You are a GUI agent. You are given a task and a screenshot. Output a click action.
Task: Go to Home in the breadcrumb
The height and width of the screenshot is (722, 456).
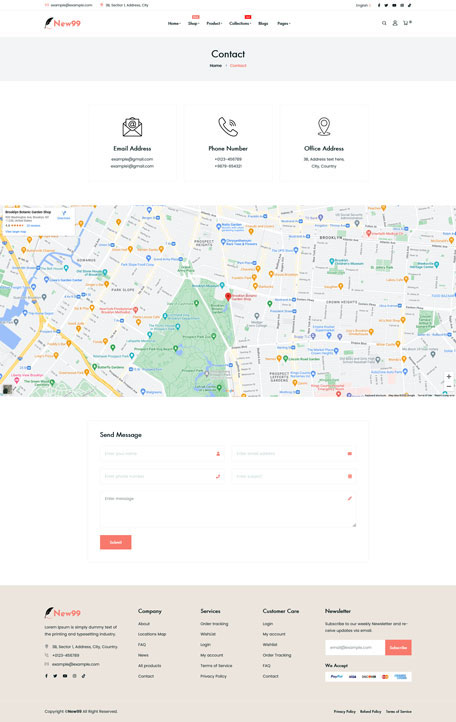click(216, 65)
